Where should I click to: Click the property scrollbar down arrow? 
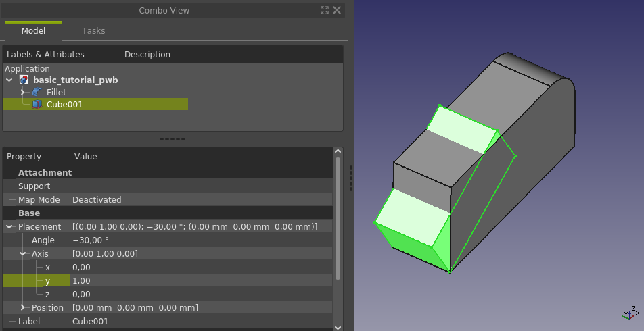(338, 327)
